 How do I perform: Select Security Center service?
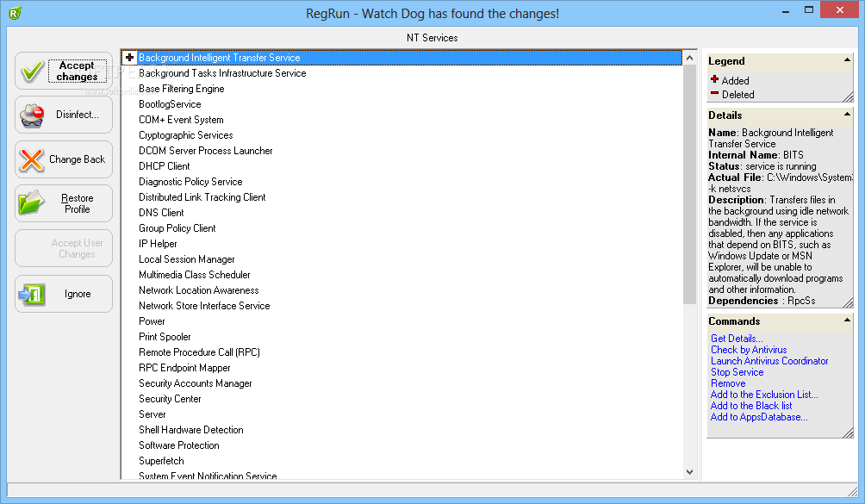click(170, 399)
